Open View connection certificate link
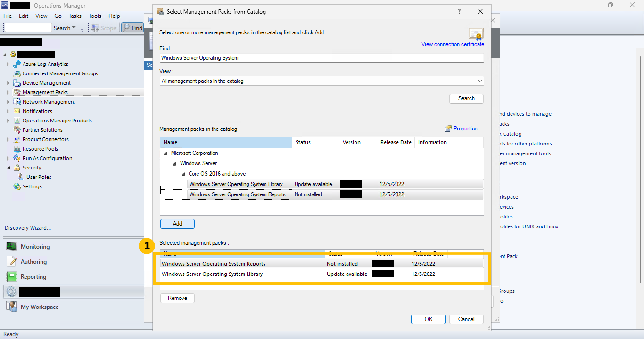 click(x=453, y=44)
